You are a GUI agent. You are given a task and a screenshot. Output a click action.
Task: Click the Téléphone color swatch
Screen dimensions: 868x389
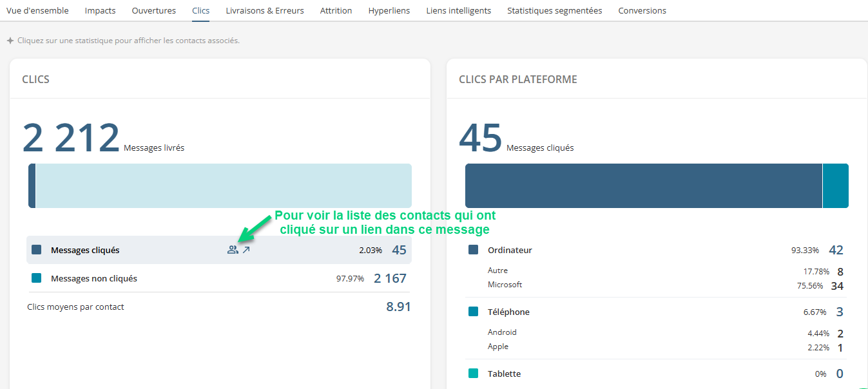click(x=474, y=312)
